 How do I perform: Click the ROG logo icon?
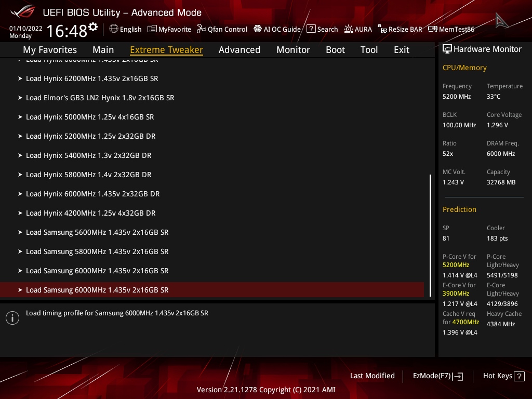(x=22, y=11)
